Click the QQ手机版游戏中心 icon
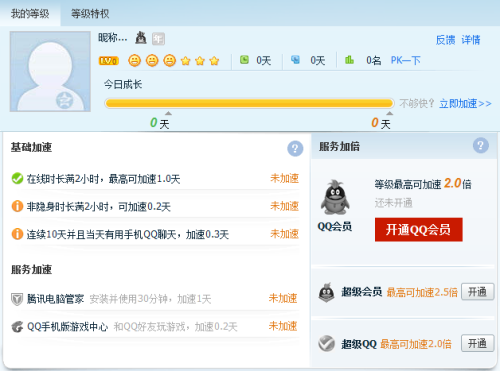Screen dimensions: 500x371 coord(17,327)
